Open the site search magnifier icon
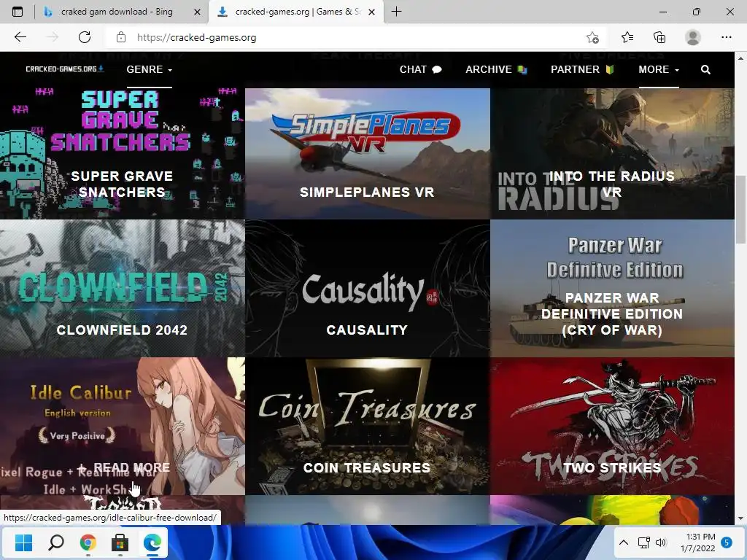 (705, 69)
